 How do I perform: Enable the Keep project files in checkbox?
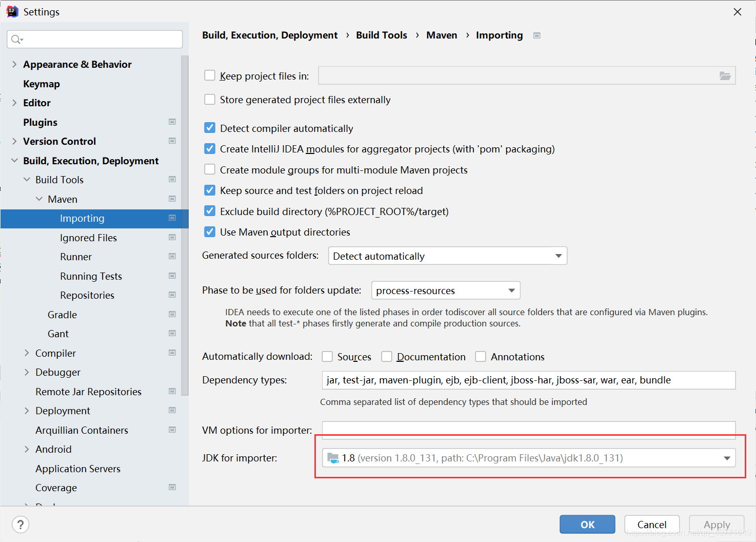(x=210, y=75)
